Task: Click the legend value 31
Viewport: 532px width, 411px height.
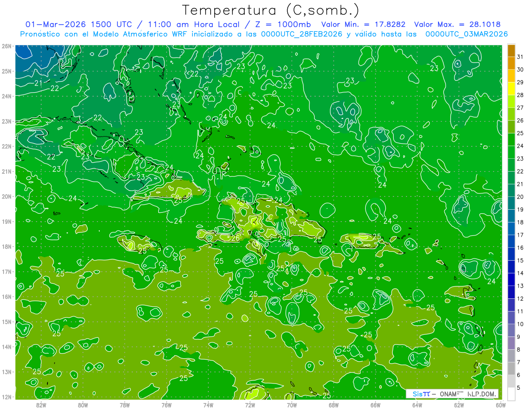Action: [520, 57]
